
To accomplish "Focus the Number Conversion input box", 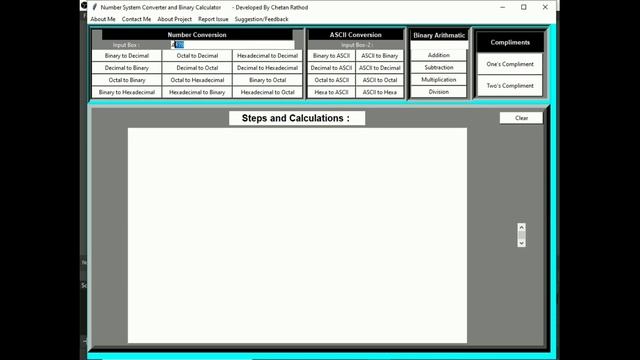I will click(x=232, y=45).
